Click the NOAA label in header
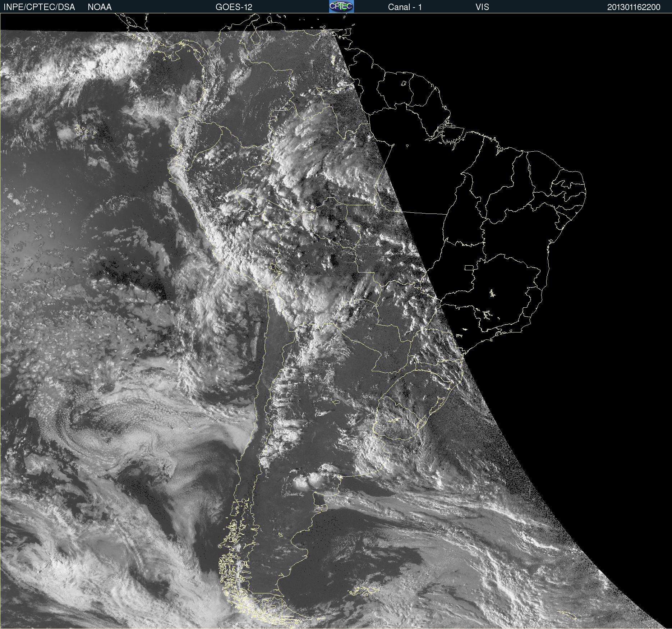 tap(100, 7)
